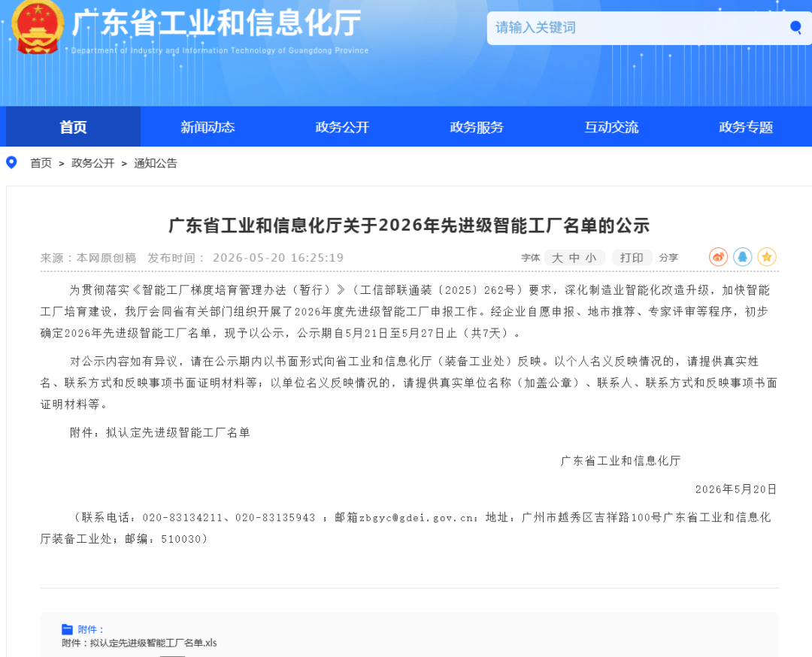
Task: Open the 政务公开 navigation tab
Action: [x=342, y=127]
